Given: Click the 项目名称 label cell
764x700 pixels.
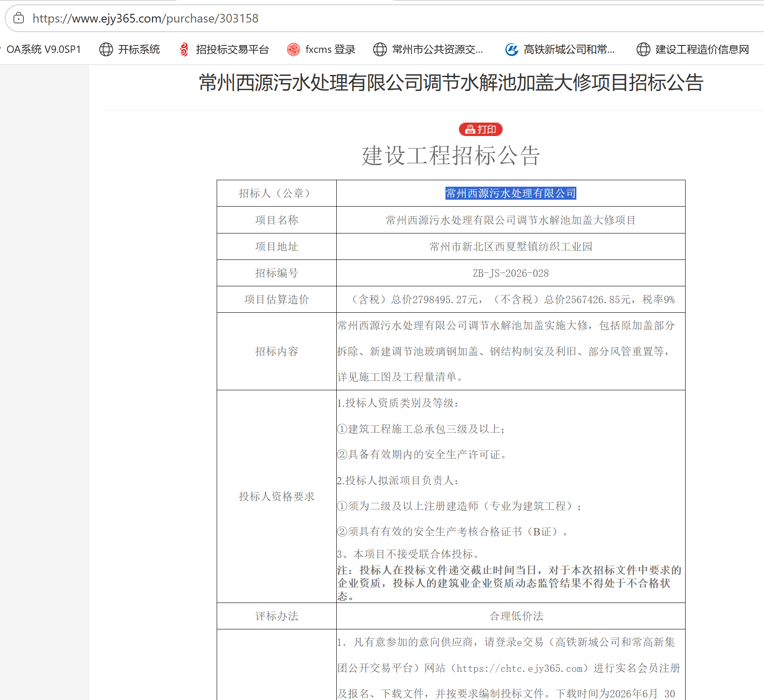Looking at the screenshot, I should pyautogui.click(x=276, y=220).
